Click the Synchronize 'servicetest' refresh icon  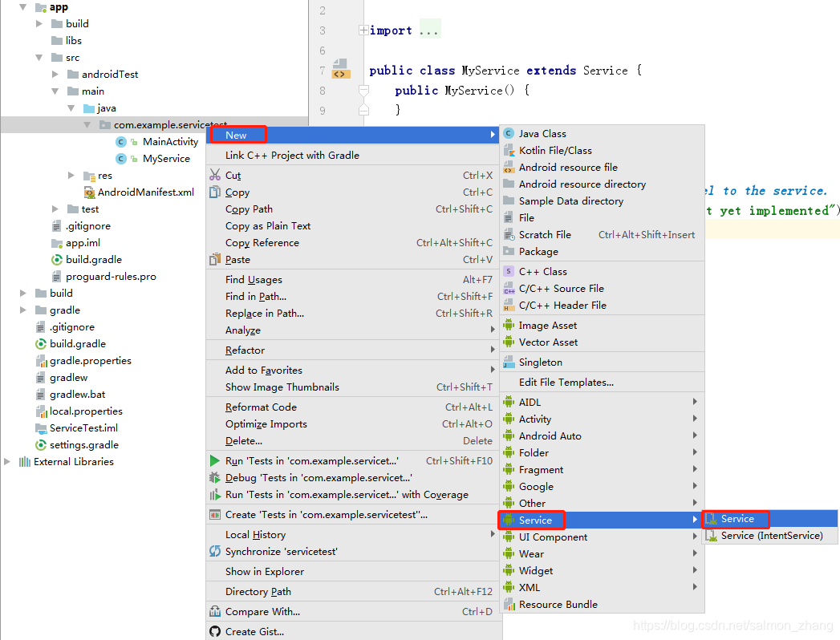(215, 551)
